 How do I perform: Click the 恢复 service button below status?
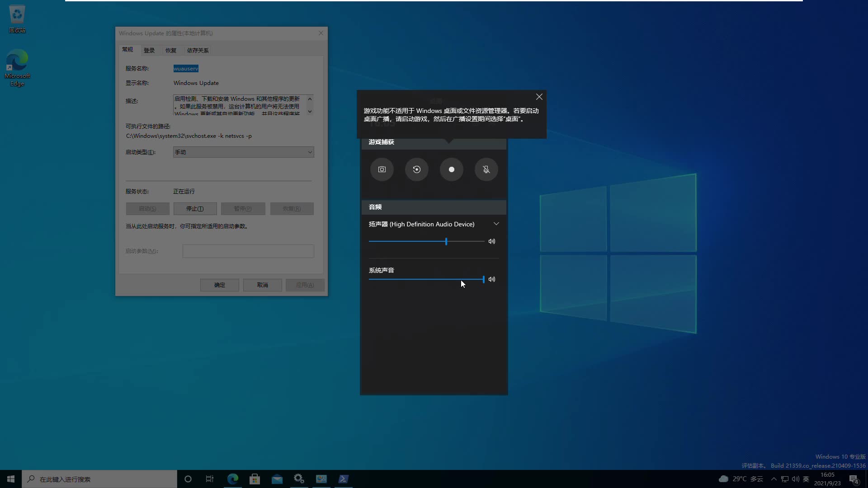[292, 209]
